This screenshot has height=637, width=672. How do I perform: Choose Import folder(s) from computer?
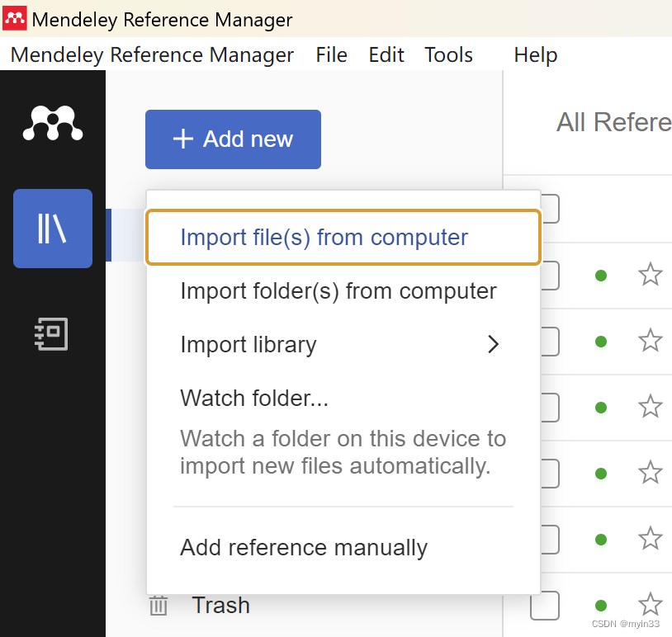pos(343,291)
